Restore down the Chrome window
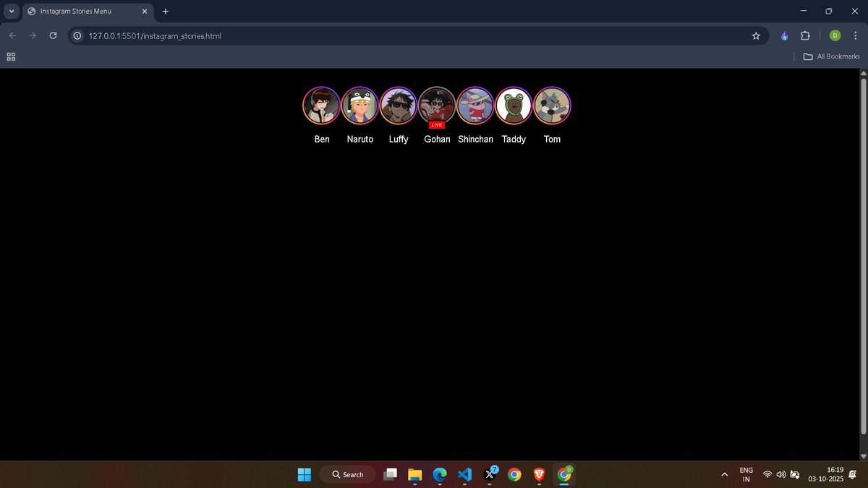Image resolution: width=868 pixels, height=488 pixels. 829,11
